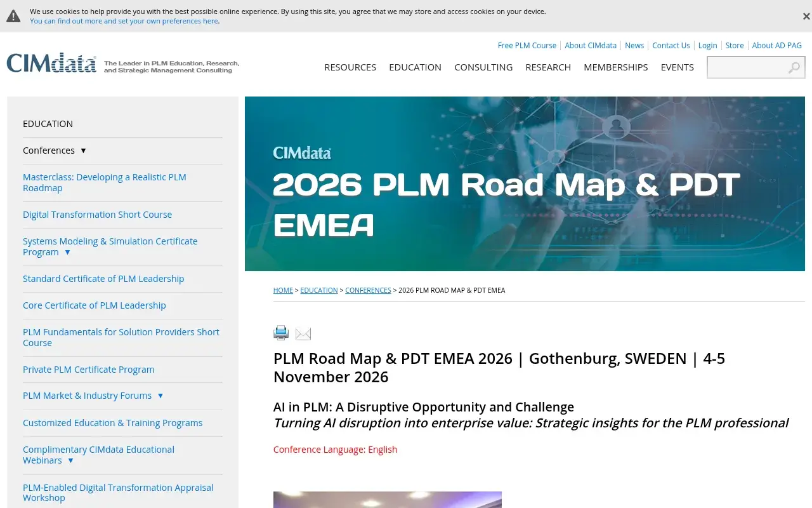
Task: Open About CIMdata link
Action: 591,46
